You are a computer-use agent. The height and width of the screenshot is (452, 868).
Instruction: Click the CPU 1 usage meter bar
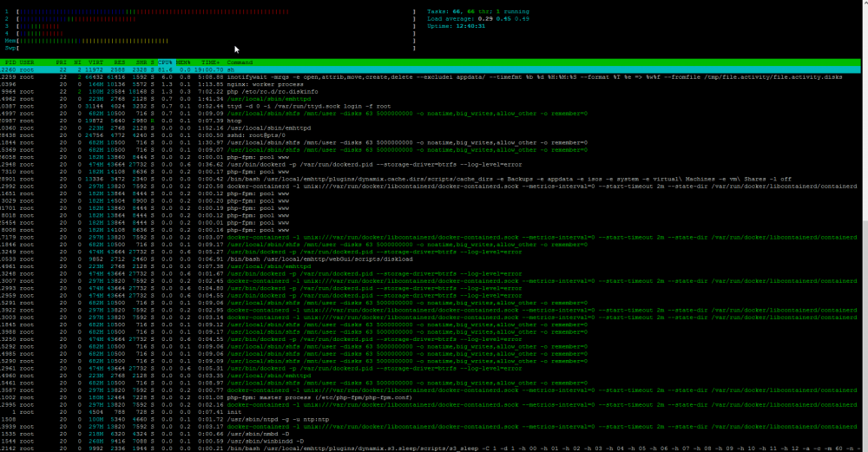point(216,11)
